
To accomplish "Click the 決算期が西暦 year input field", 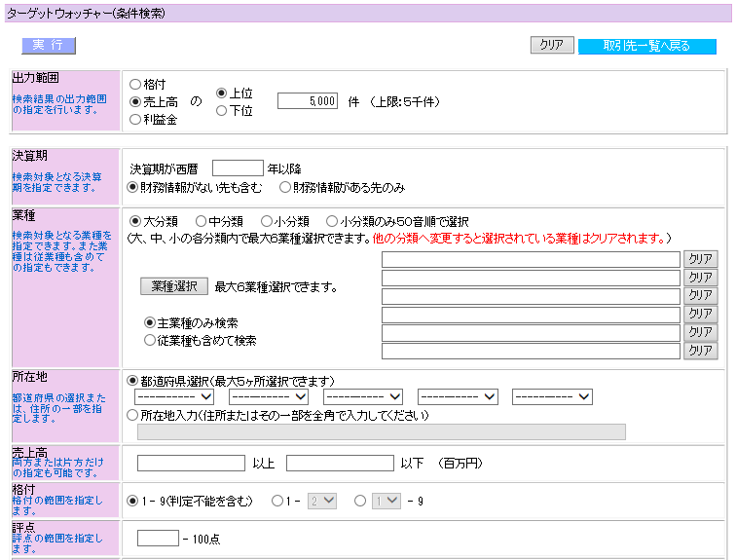I will [x=238, y=168].
